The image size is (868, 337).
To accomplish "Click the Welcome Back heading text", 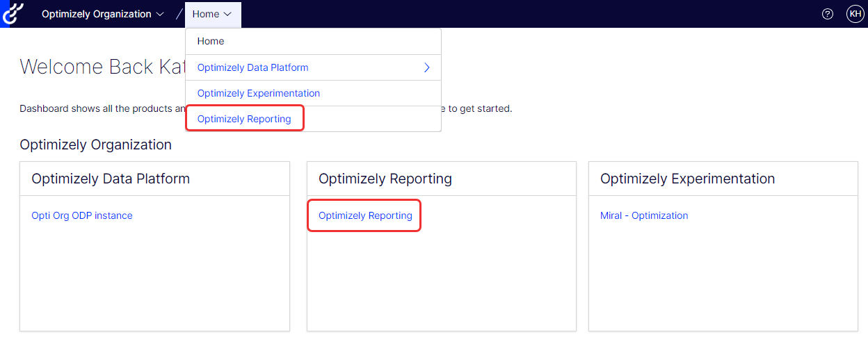I will [102, 67].
